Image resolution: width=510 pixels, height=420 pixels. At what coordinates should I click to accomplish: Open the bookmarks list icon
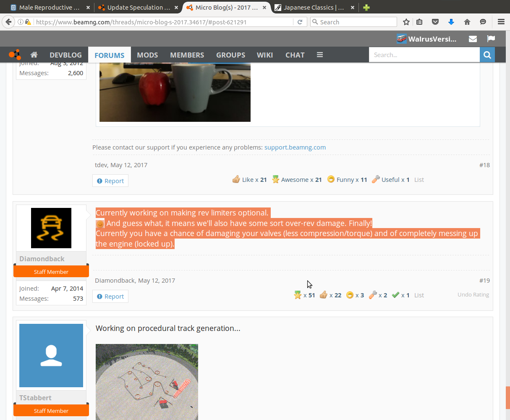[419, 22]
